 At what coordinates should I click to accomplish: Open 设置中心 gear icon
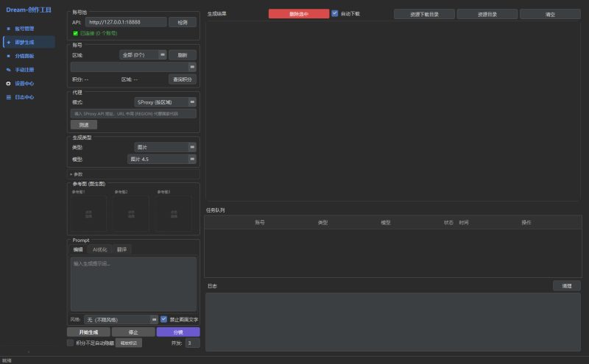click(9, 83)
